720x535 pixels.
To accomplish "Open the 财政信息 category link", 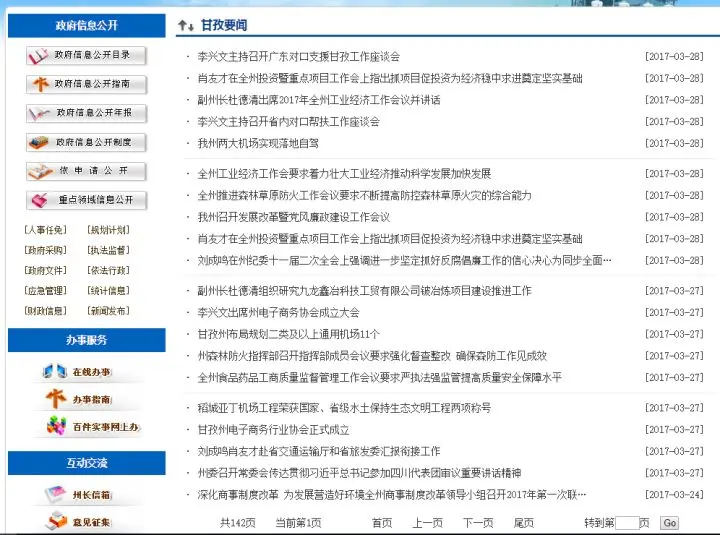I will point(45,311).
